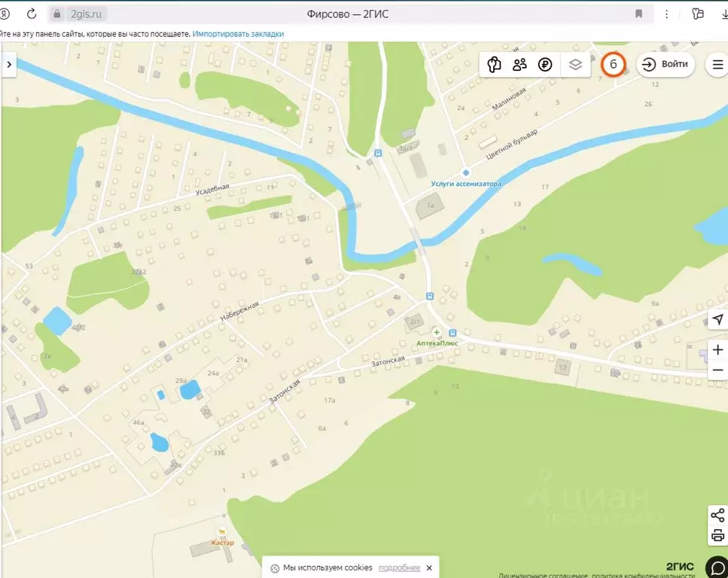Viewport: 728px width, 578px height.
Task: Open the people map tool icon
Action: (519, 65)
